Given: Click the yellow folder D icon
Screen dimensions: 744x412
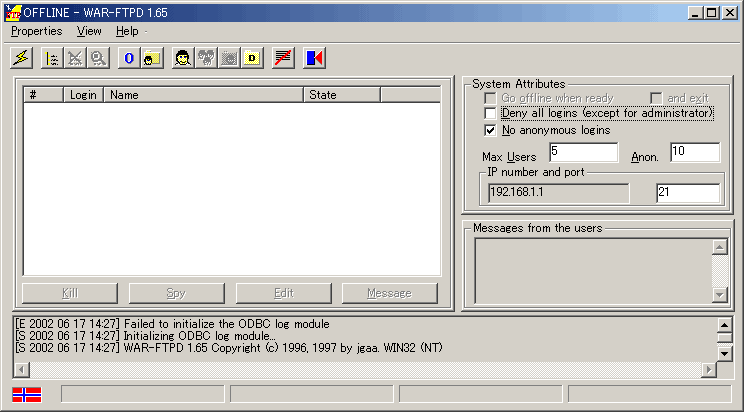Looking at the screenshot, I should point(252,58).
